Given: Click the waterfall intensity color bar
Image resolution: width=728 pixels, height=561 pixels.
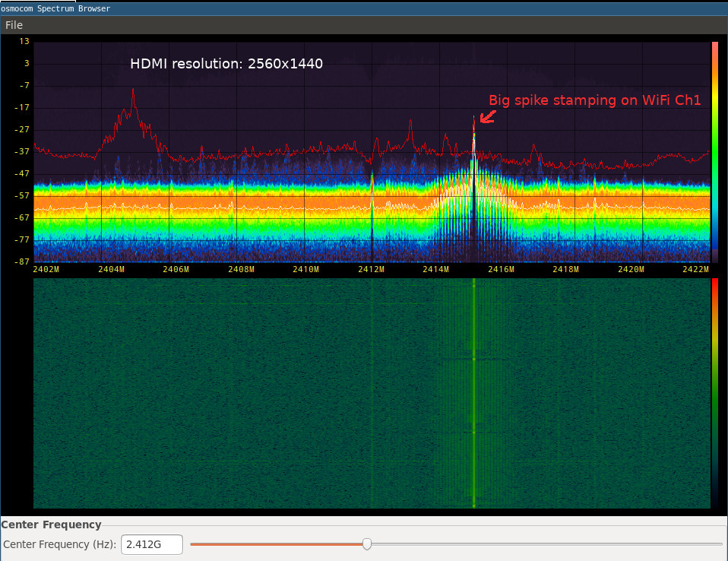Looking at the screenshot, I should tap(715, 393).
